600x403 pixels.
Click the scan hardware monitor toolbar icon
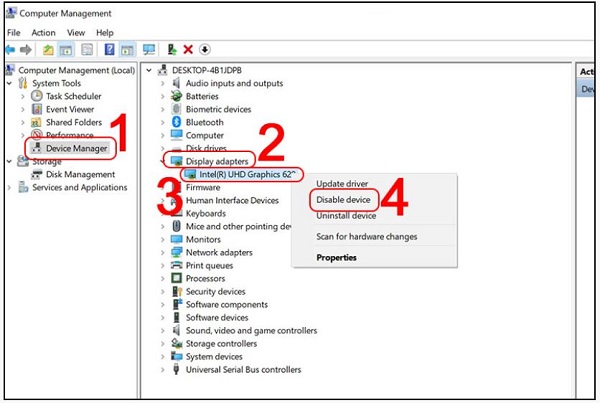pyautogui.click(x=149, y=50)
